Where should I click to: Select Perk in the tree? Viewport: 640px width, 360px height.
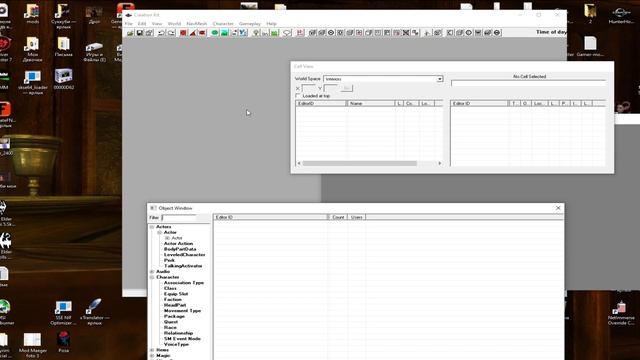point(169,260)
